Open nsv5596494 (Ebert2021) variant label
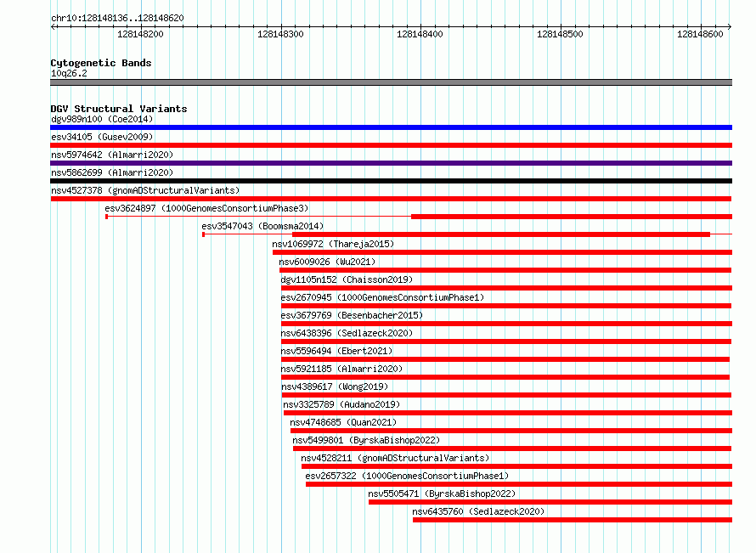Viewport: 756px width, 553px height. [336, 351]
